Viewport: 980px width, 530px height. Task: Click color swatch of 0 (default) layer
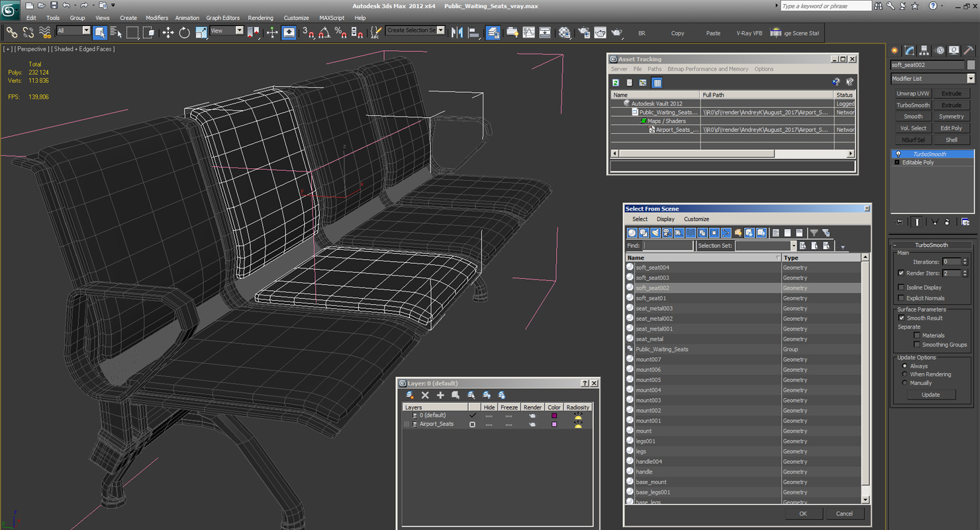554,415
